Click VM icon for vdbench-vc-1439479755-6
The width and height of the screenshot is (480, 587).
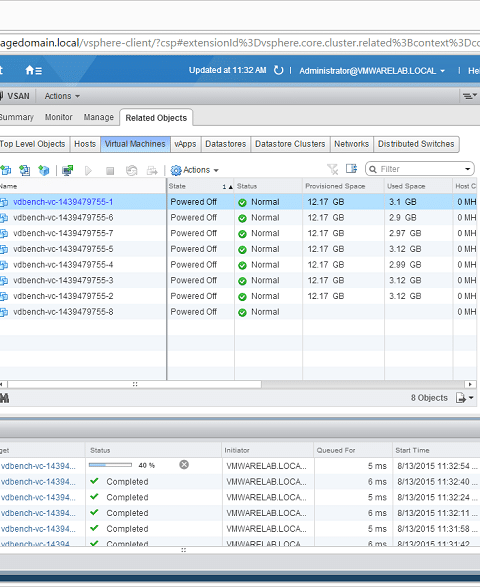click(4, 218)
